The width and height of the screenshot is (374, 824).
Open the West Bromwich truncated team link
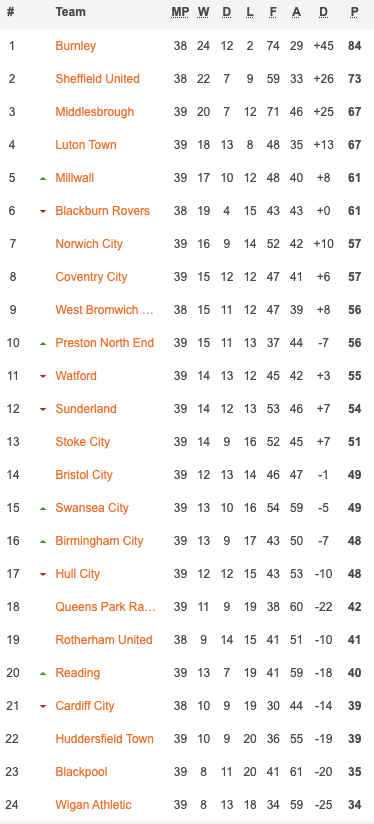105,310
